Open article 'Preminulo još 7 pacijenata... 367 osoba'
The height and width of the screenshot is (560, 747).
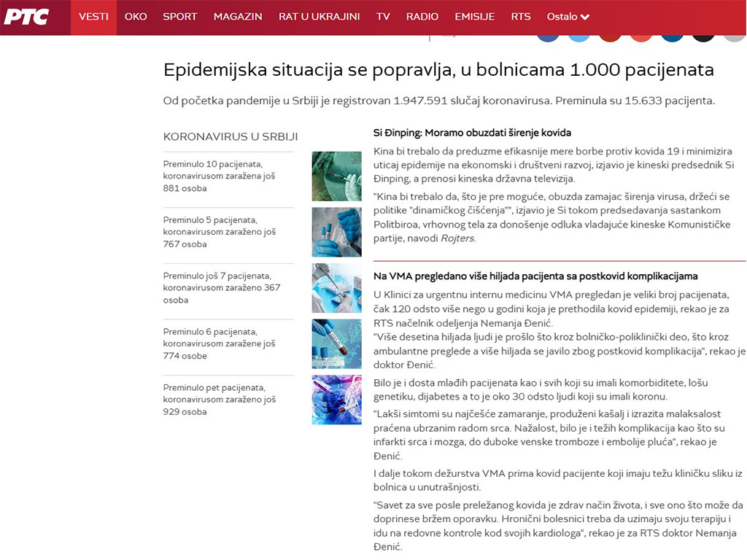[x=222, y=287]
